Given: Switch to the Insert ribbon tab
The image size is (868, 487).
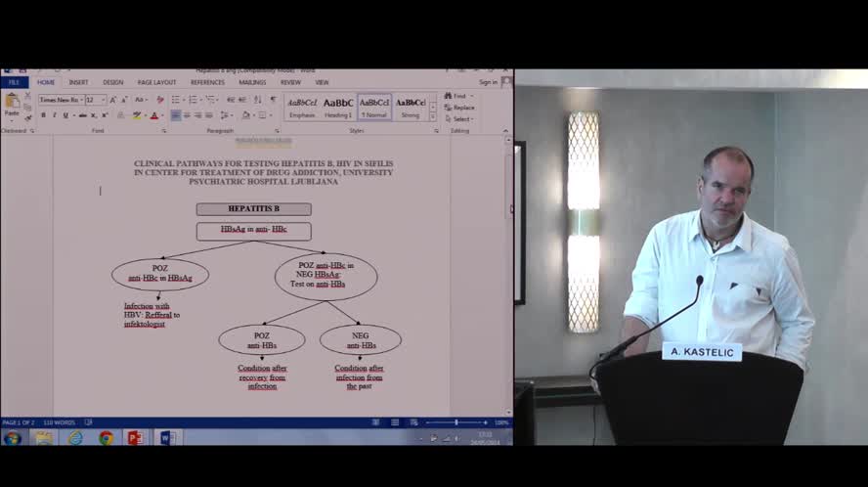Looking at the screenshot, I should [78, 82].
